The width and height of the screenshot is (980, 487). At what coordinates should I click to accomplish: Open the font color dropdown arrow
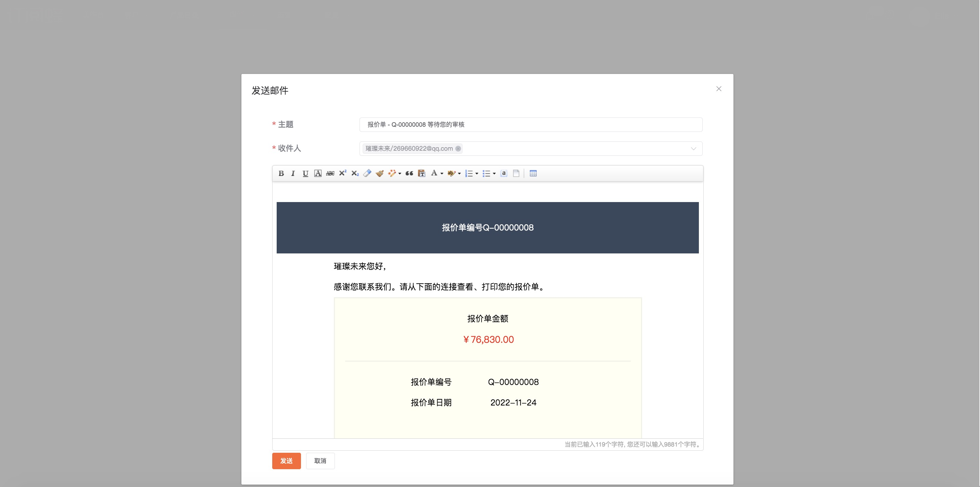(442, 174)
